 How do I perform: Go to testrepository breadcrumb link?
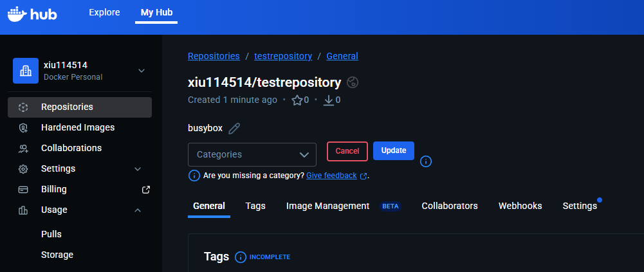click(283, 56)
